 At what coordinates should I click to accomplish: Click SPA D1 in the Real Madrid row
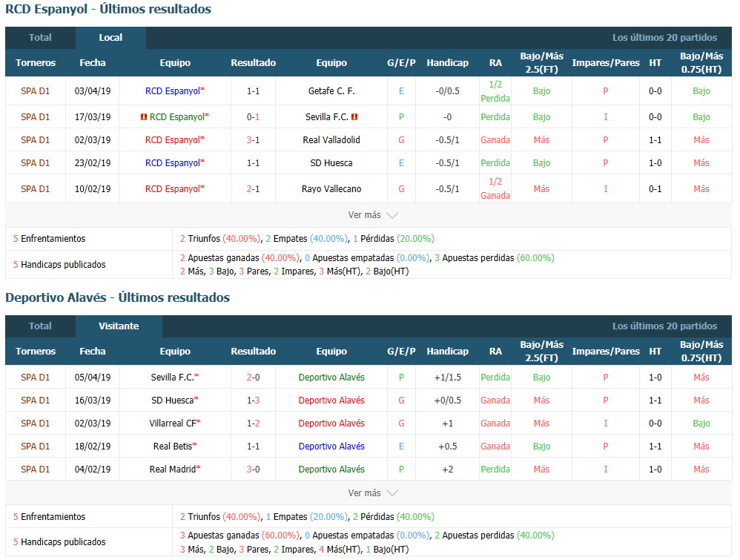click(36, 470)
